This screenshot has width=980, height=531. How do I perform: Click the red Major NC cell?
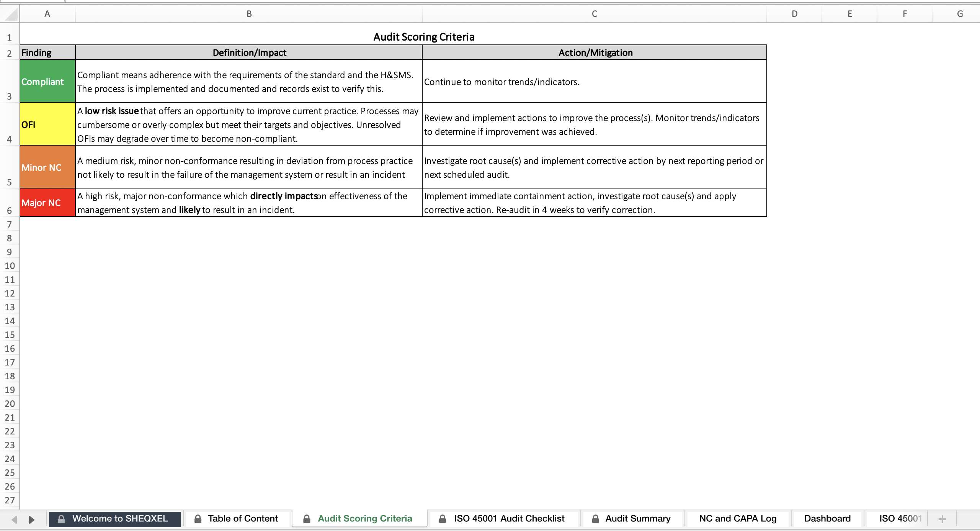coord(47,202)
